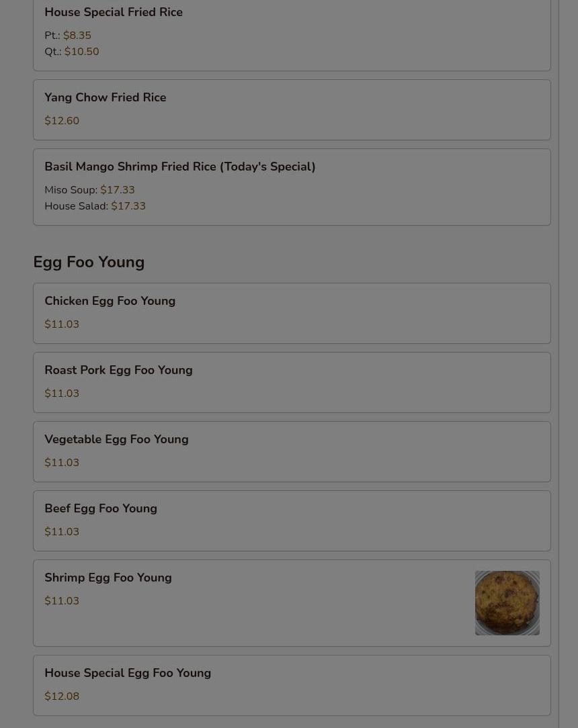
Task: Open Basil Mango Shrimp Fried Rice special
Action: point(292,187)
